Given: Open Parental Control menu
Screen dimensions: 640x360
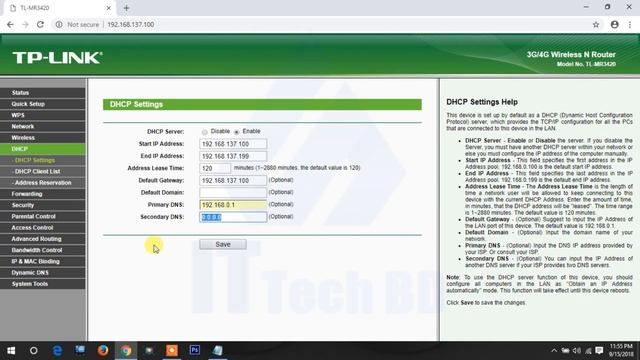Looking at the screenshot, I should tap(43, 216).
